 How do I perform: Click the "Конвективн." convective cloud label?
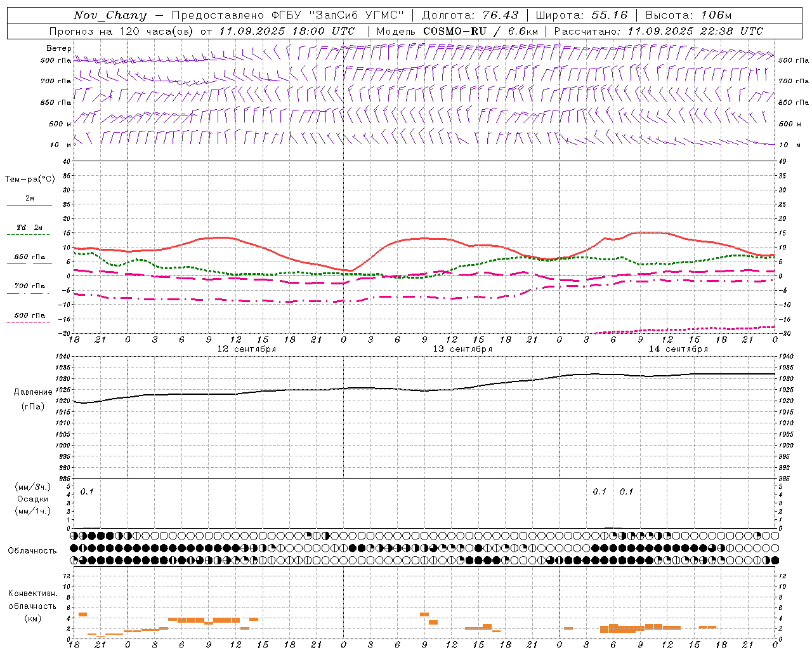[32, 594]
